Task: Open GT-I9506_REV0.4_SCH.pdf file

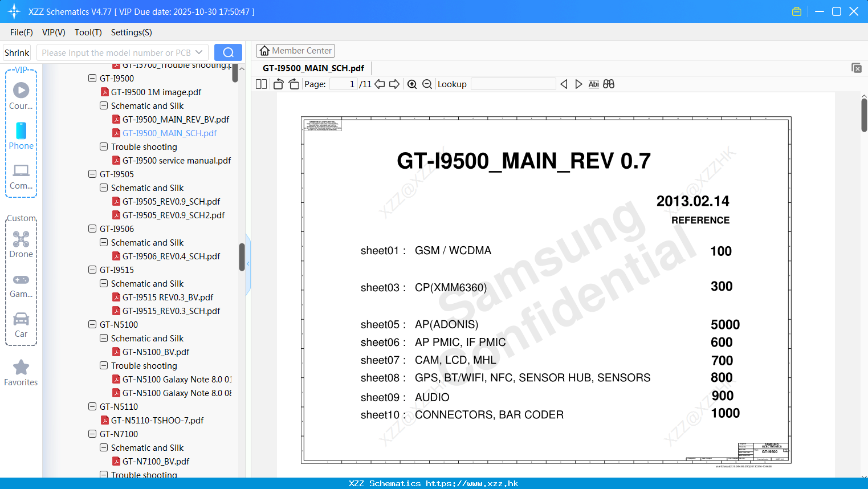Action: 171,256
